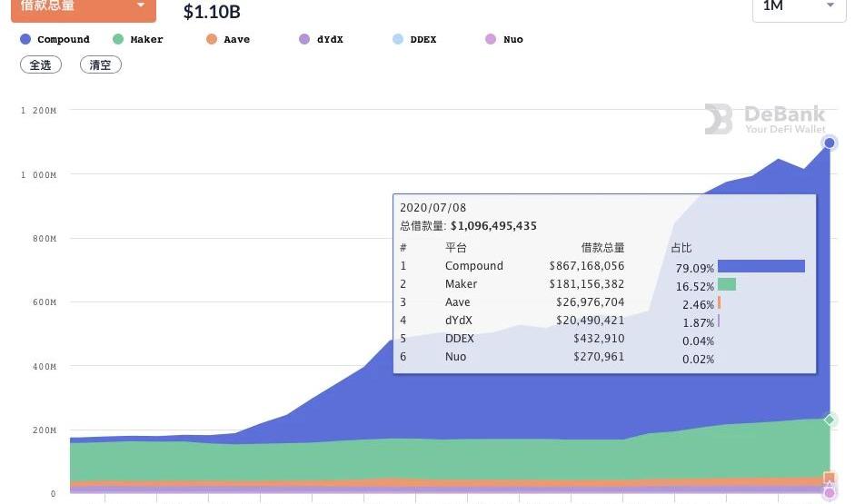The height and width of the screenshot is (504, 855).
Task: Click the $1.10B total value text
Action: (x=212, y=12)
